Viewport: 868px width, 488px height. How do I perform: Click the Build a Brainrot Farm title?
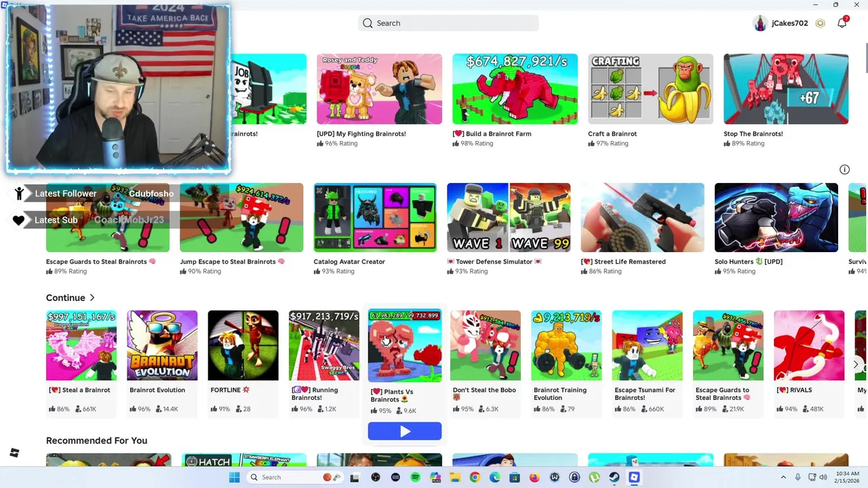coord(492,134)
